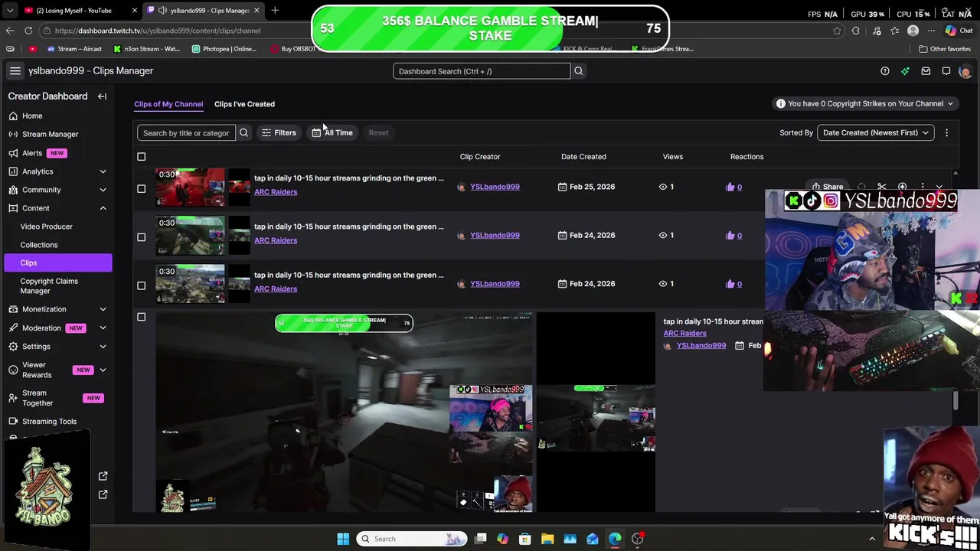Like the Feb 25, 2026 clip
Viewport: 980px width, 551px height.
click(x=730, y=187)
